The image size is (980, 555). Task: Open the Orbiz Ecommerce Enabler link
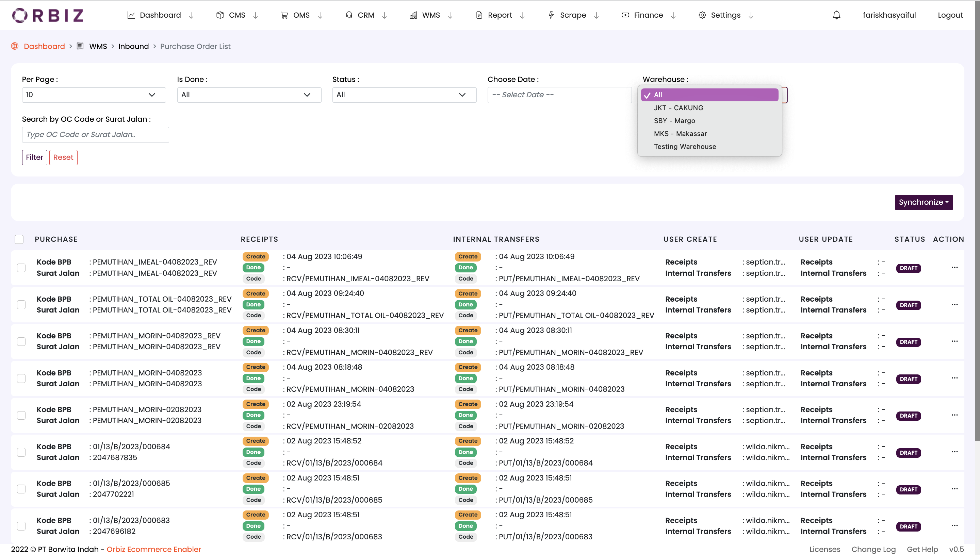click(154, 549)
